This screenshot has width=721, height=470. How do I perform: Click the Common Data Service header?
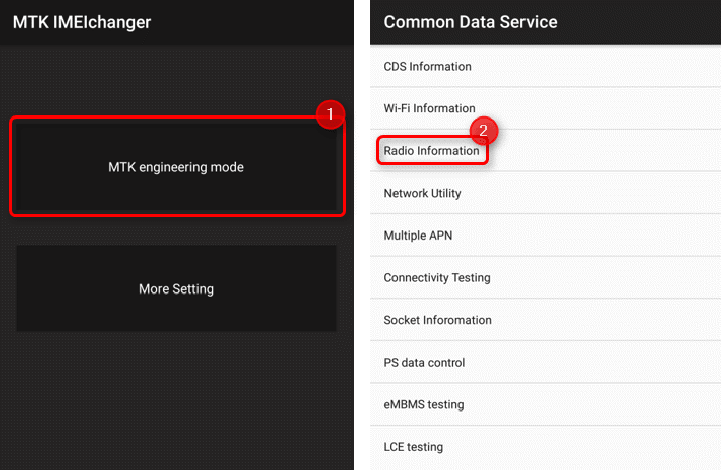[x=470, y=22]
